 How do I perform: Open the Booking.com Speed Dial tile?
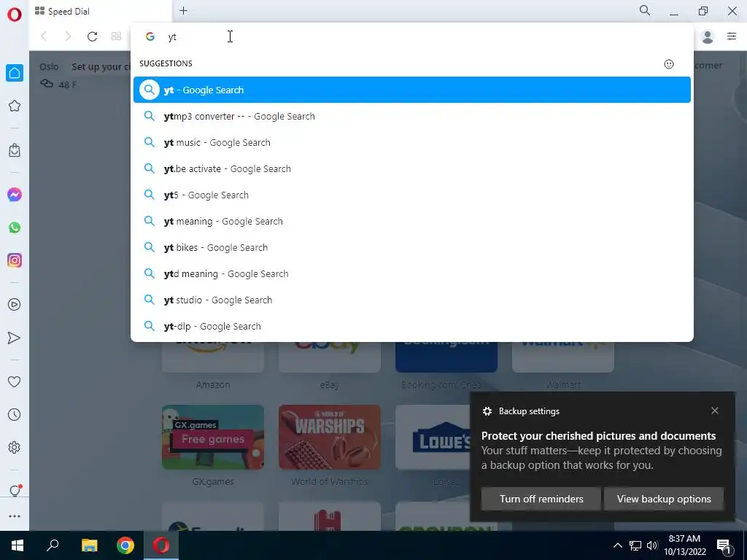(446, 357)
